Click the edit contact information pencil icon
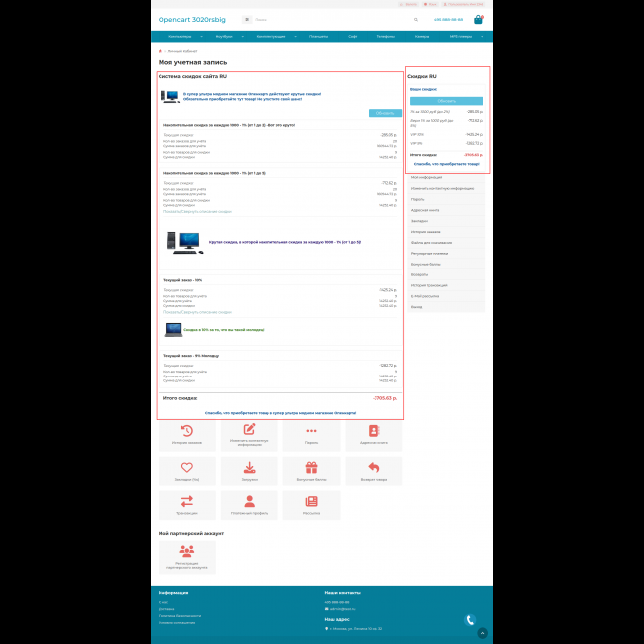644x644 pixels. coord(249,431)
